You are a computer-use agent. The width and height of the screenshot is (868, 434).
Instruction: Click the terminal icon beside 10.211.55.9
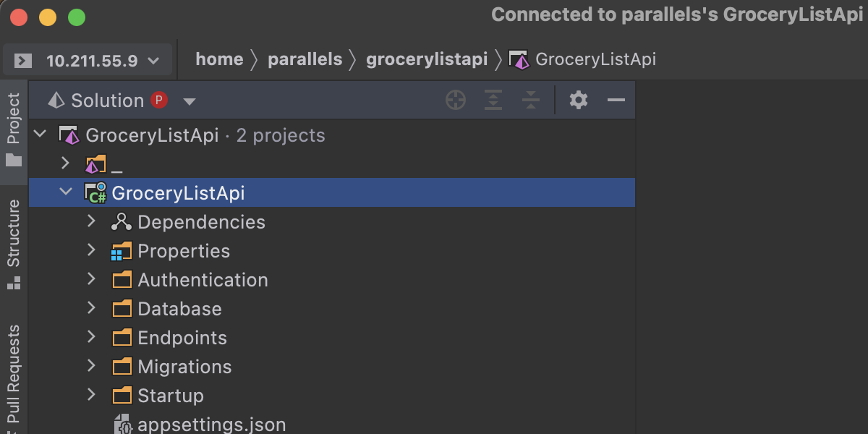point(23,60)
